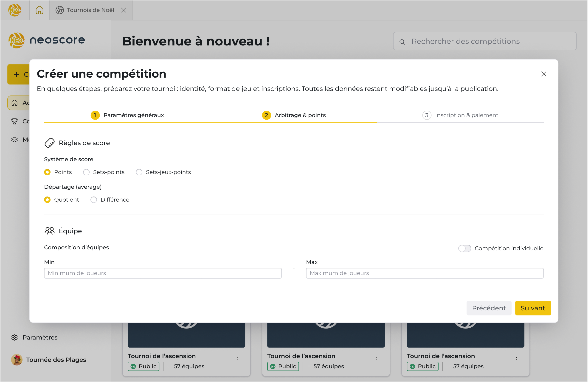588x382 pixels.
Task: Click the home icon tab at top
Action: [x=39, y=10]
